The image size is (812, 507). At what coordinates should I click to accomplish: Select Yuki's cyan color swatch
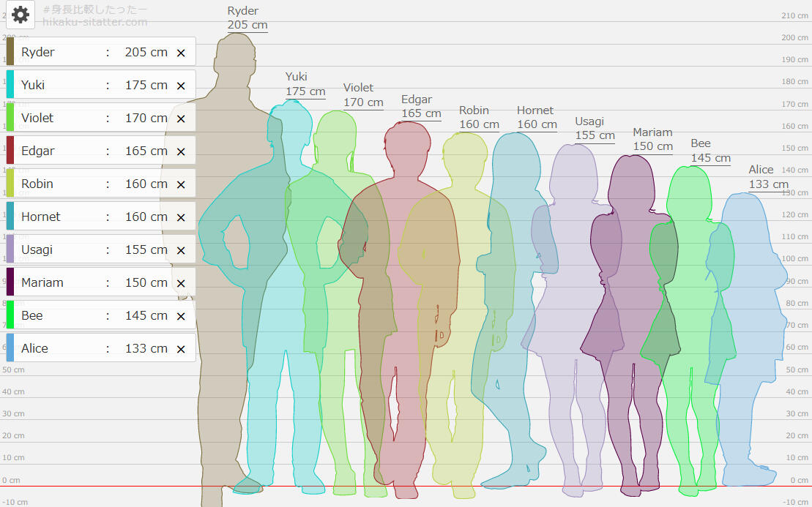10,85
